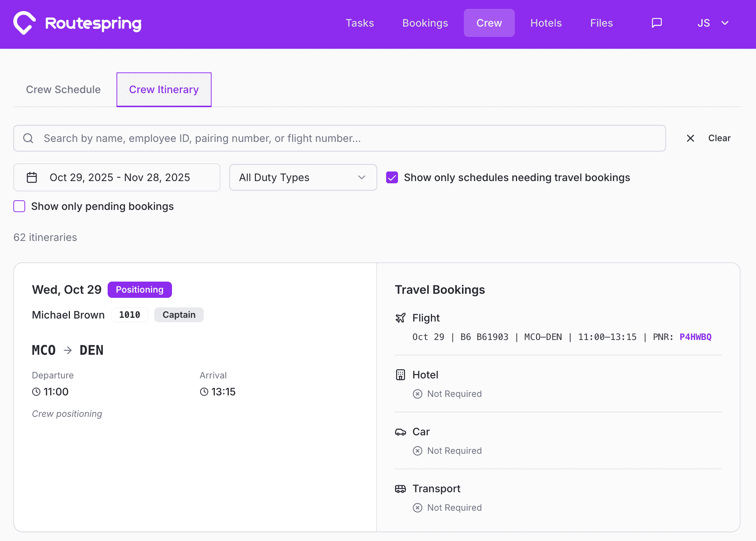
Task: Click the search magnifier icon
Action: point(28,138)
